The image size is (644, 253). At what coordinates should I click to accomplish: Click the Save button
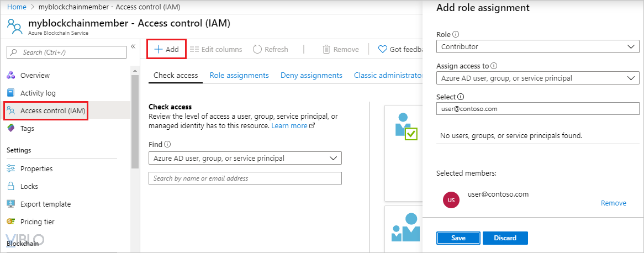pyautogui.click(x=458, y=238)
